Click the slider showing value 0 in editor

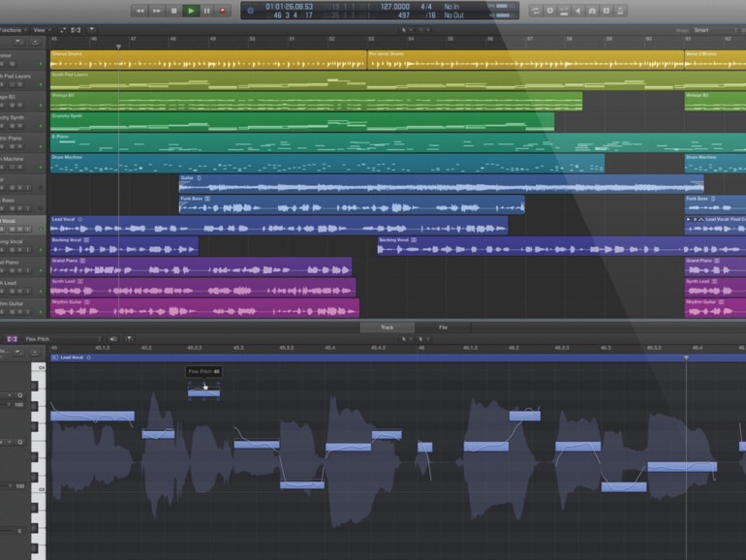[x=11, y=531]
